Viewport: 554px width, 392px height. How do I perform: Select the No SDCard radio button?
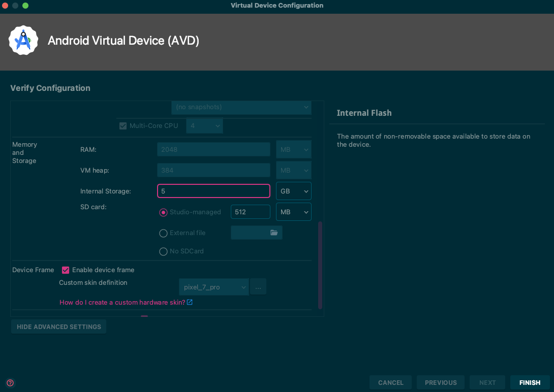pos(163,251)
